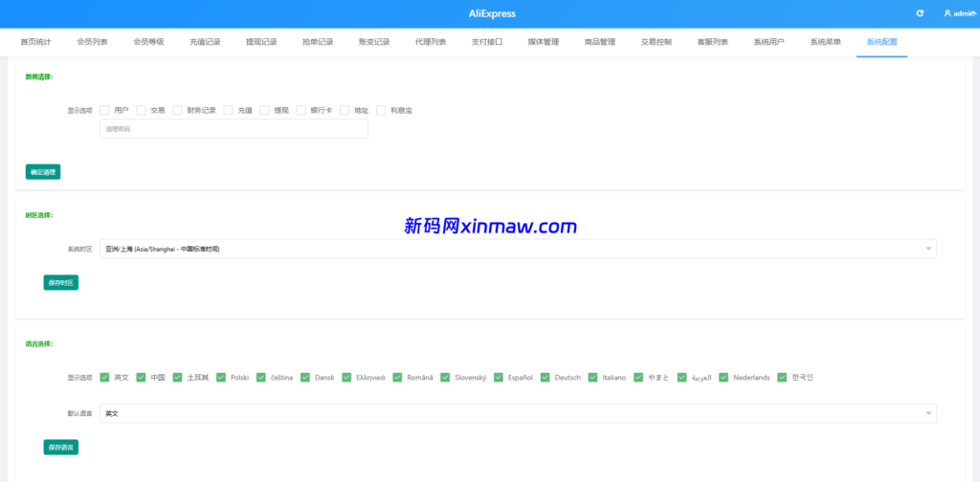The height and width of the screenshot is (482, 980).
Task: Click the 保存语言 button
Action: (60, 447)
